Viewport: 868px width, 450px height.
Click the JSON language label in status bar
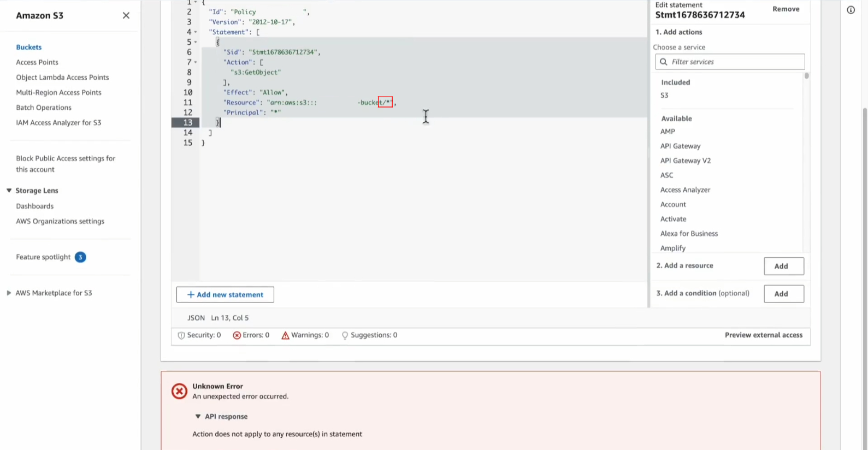tap(196, 318)
